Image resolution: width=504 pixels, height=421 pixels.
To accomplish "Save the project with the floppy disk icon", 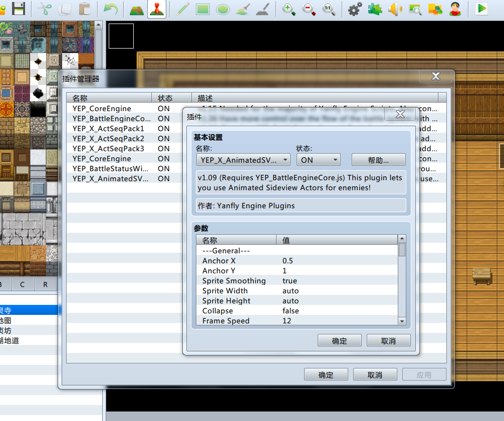I will click(x=19, y=9).
